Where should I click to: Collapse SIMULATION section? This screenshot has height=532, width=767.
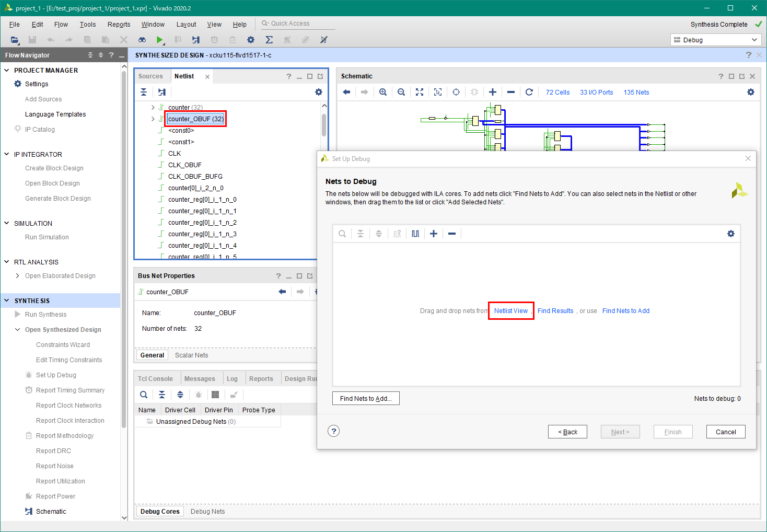pos(7,223)
